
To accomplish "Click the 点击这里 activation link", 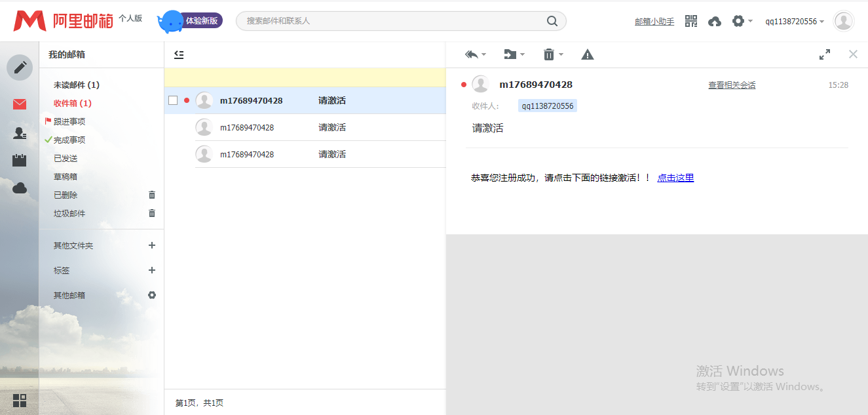I will tap(675, 178).
